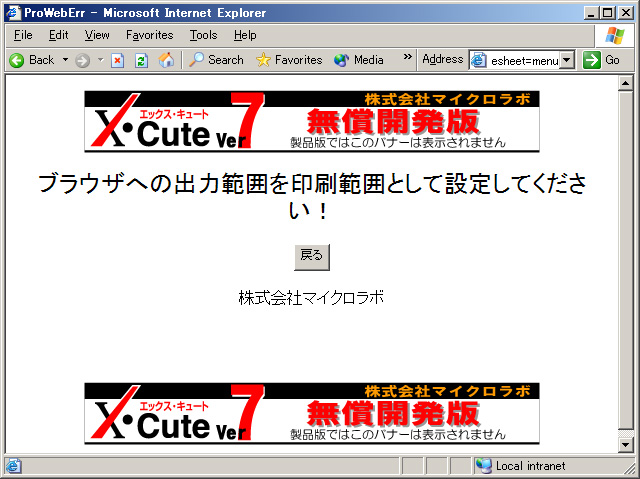This screenshot has width=640, height=479.
Task: Click the scrollbar down arrow
Action: (x=625, y=444)
